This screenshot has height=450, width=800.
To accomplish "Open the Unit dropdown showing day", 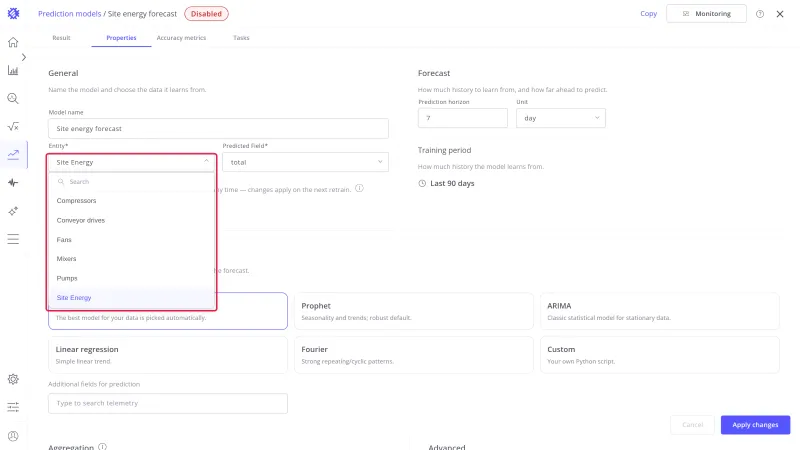I will click(x=561, y=118).
